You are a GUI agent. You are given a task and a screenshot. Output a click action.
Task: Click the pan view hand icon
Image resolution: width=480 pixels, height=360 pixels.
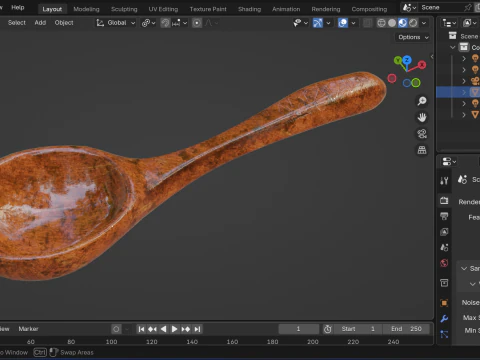pyautogui.click(x=422, y=117)
